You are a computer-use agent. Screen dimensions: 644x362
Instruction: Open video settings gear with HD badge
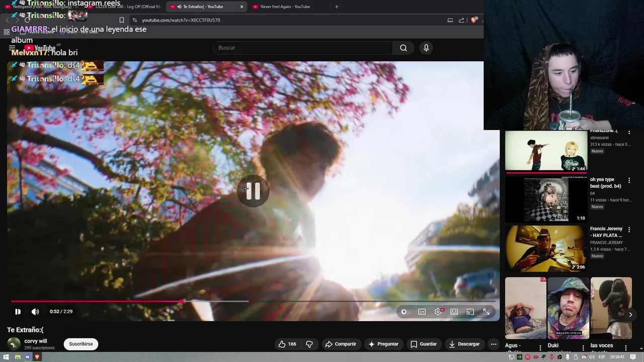[438, 312]
